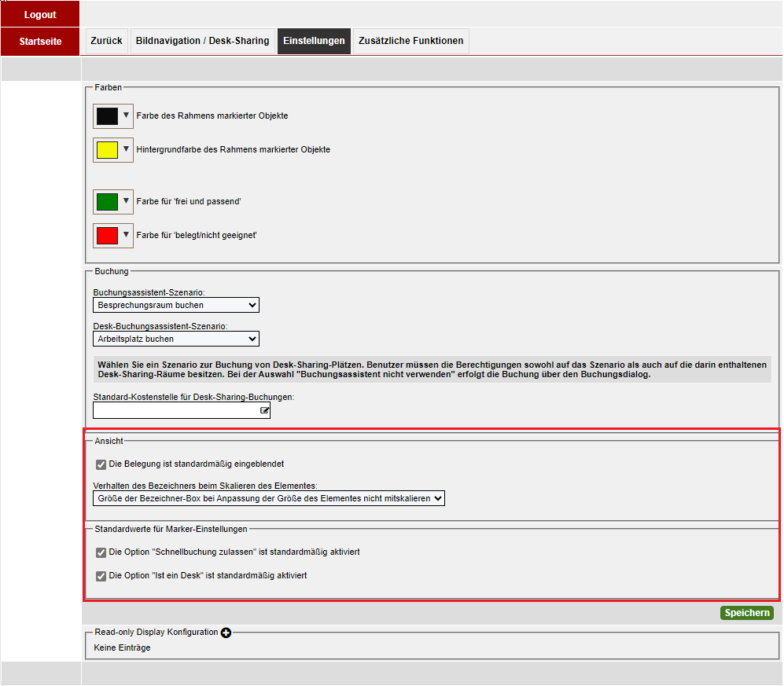Toggle 'Belegung ist standardmäßig eingeblendet' checkbox
784x686 pixels.
pyautogui.click(x=101, y=464)
